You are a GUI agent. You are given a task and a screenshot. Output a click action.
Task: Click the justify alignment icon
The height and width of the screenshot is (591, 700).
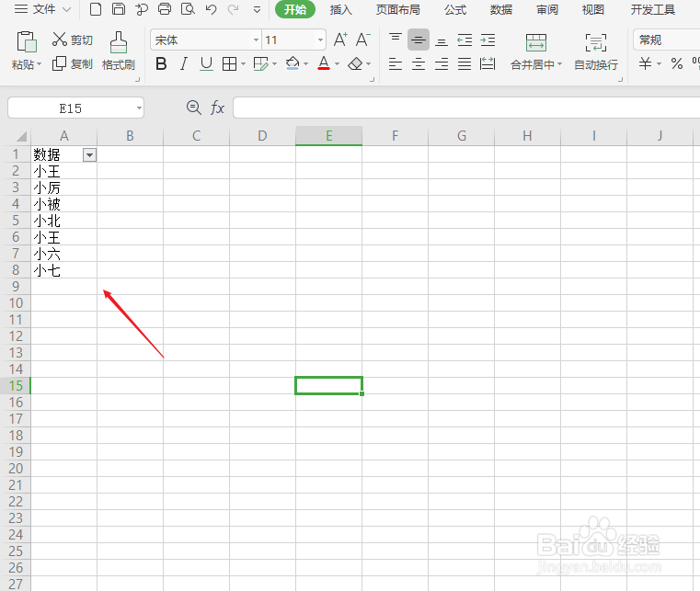tap(465, 63)
